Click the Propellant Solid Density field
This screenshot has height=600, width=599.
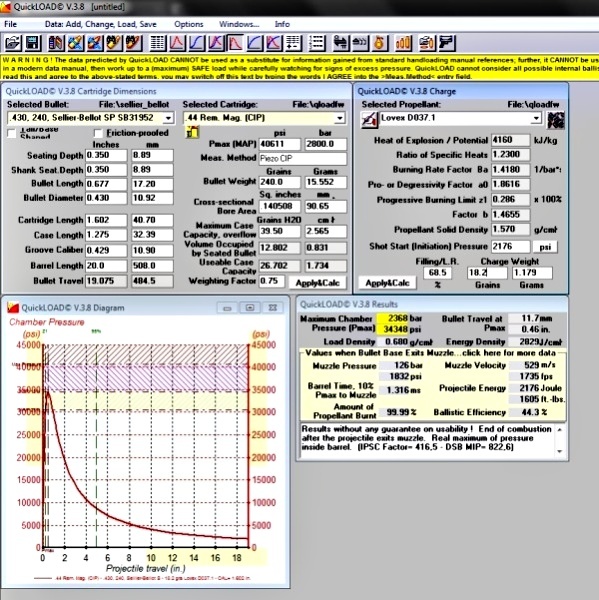pos(511,230)
